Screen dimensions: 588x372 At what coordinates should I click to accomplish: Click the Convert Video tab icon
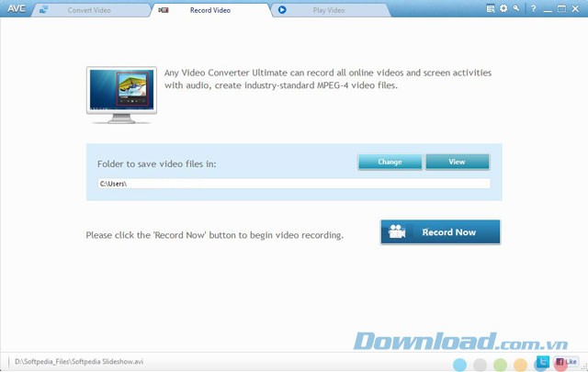click(x=43, y=10)
